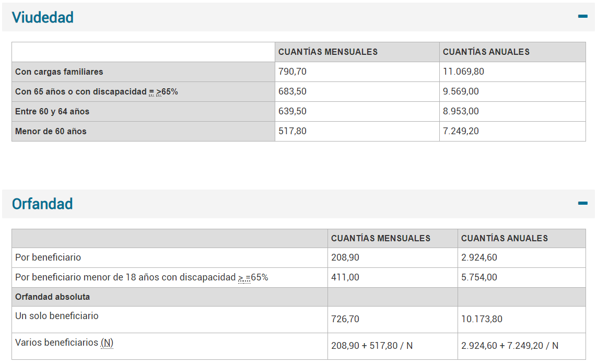
Task: Collapse the Viudedad section minus icon
Action: [582, 17]
